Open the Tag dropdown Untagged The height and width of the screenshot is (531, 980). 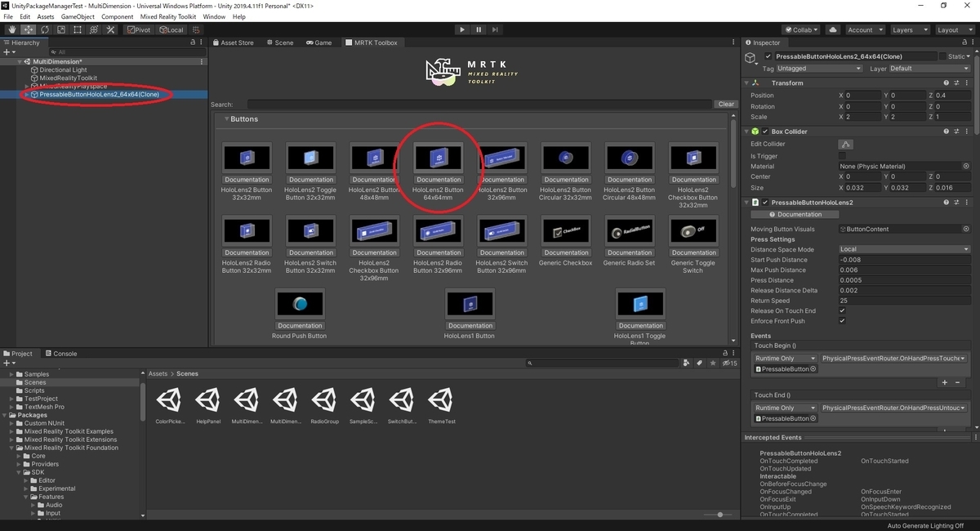[x=822, y=69]
